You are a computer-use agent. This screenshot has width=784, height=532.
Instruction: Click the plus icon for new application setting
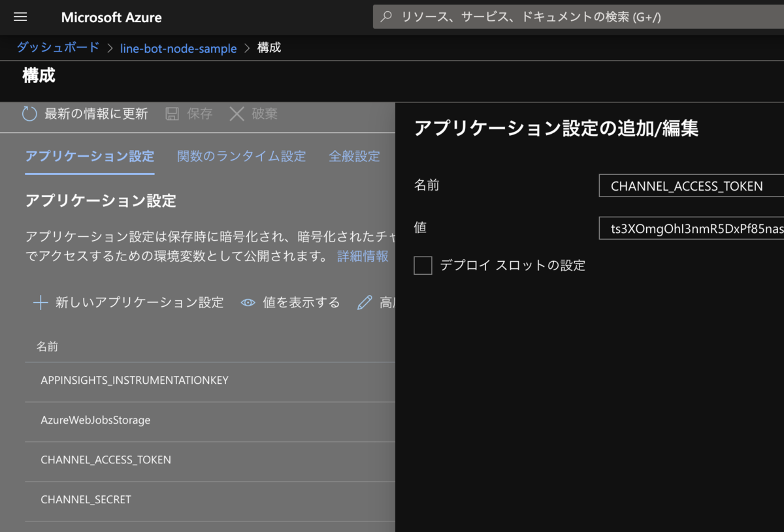(41, 302)
